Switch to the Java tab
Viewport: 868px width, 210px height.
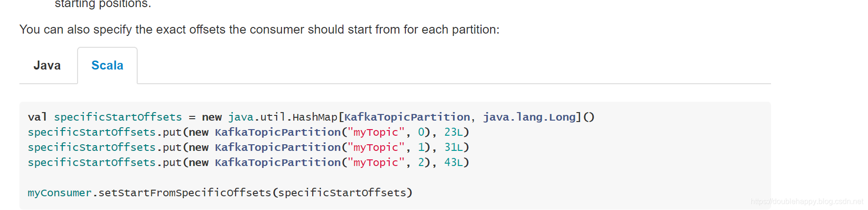click(x=47, y=65)
